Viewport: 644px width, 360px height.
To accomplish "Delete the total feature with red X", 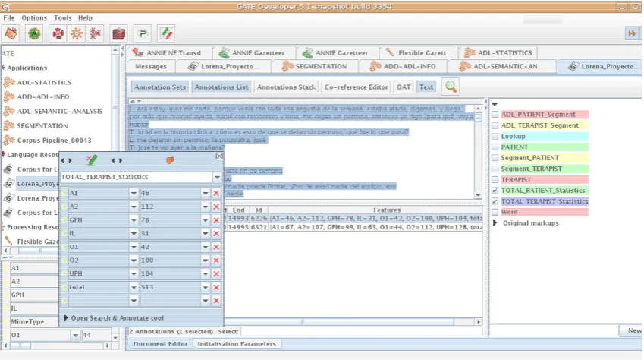I will coord(216,287).
